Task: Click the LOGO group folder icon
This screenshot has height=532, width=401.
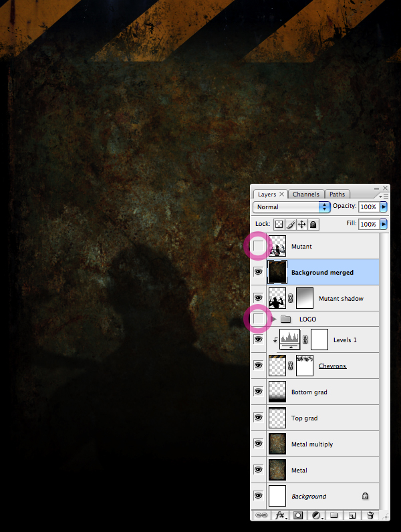Action: (x=285, y=319)
